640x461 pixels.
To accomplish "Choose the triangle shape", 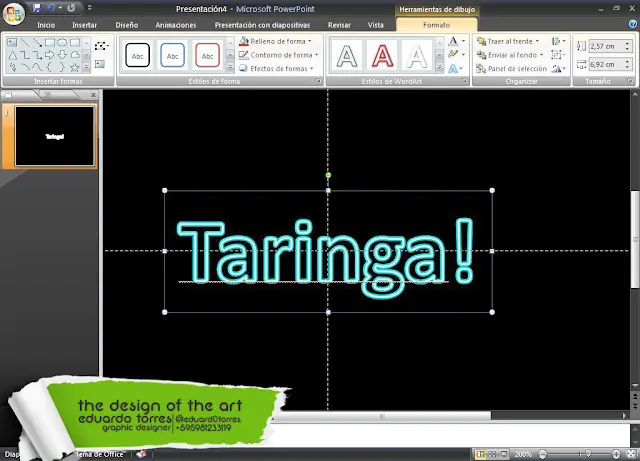I will (13, 55).
